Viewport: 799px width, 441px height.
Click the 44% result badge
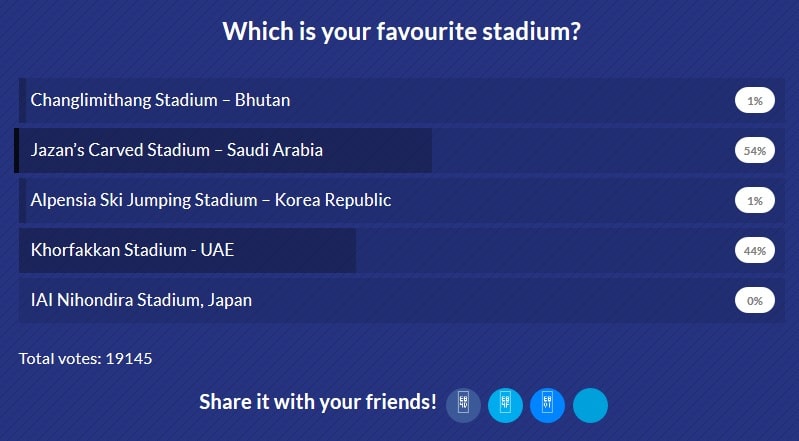click(x=754, y=251)
